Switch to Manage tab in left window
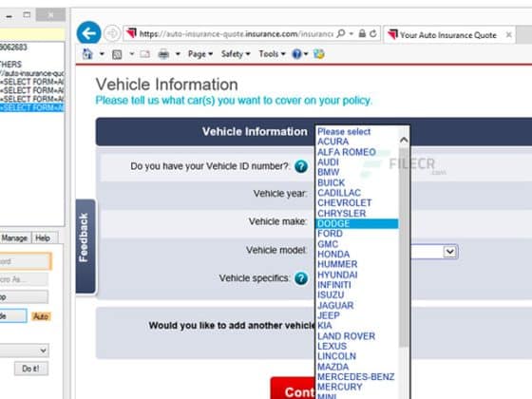532x399 pixels. tap(15, 237)
